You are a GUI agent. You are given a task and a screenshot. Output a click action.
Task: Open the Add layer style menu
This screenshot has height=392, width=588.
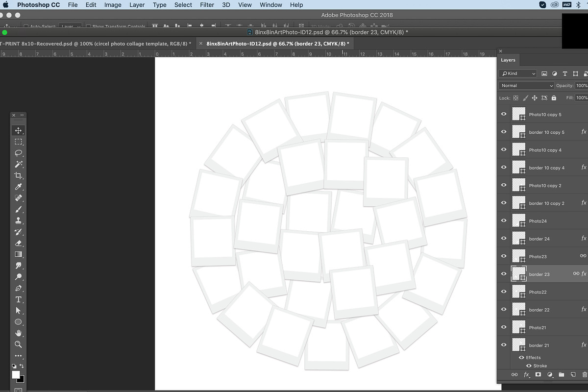(527, 374)
